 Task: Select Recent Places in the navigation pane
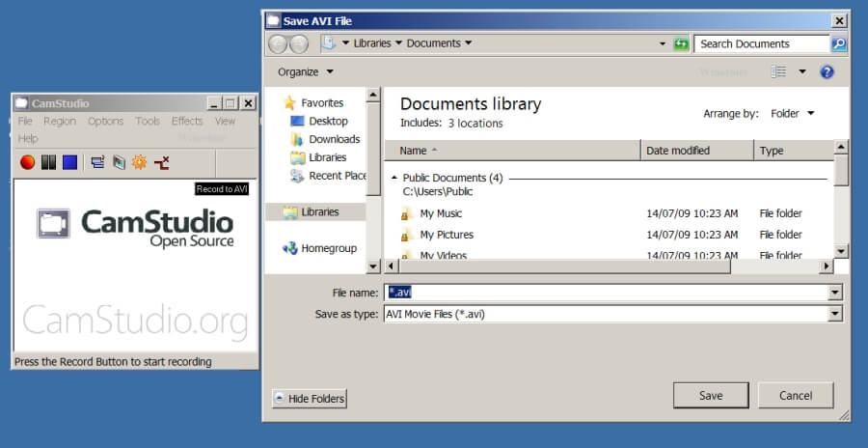click(338, 176)
